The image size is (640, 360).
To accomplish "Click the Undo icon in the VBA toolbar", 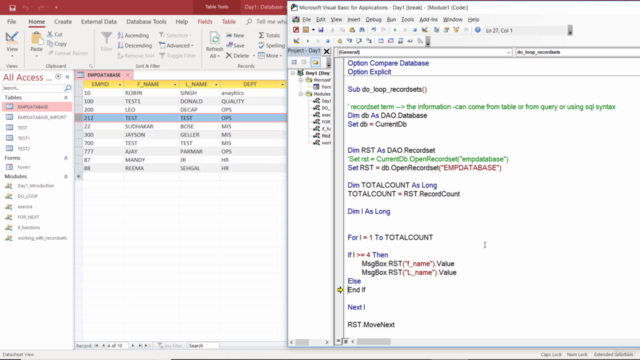I will [373, 30].
